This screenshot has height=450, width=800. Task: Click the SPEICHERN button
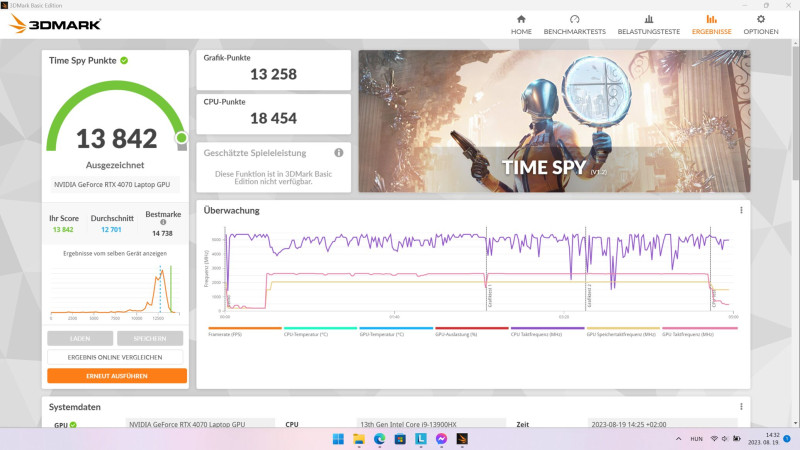pos(150,338)
